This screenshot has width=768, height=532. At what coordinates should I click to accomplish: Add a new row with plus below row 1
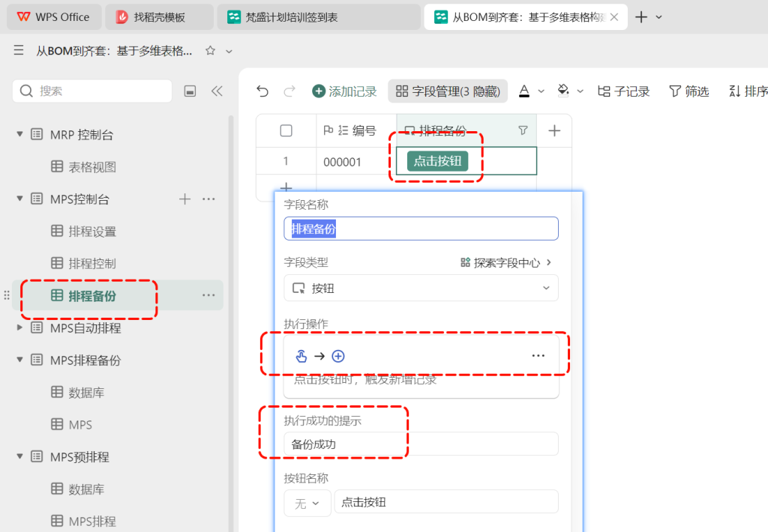coord(286,187)
